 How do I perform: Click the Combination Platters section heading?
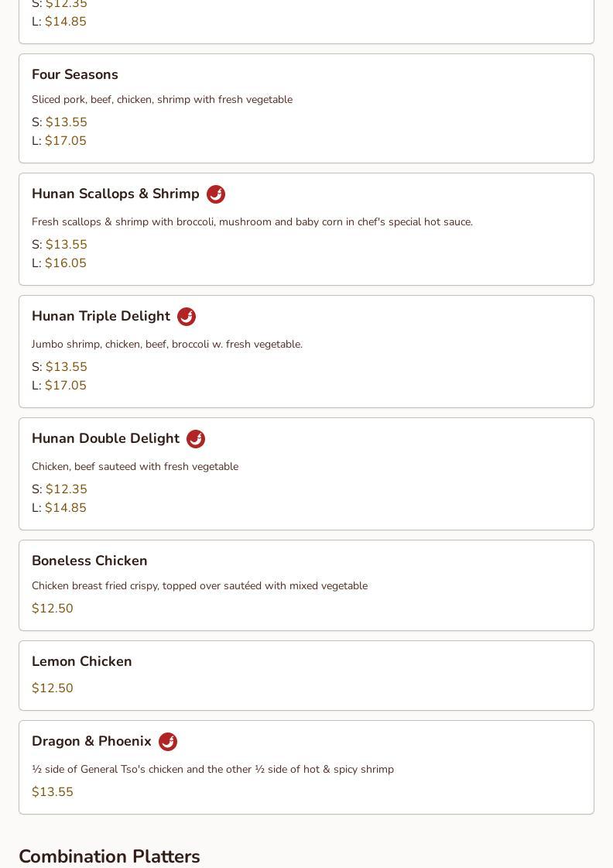point(110,856)
